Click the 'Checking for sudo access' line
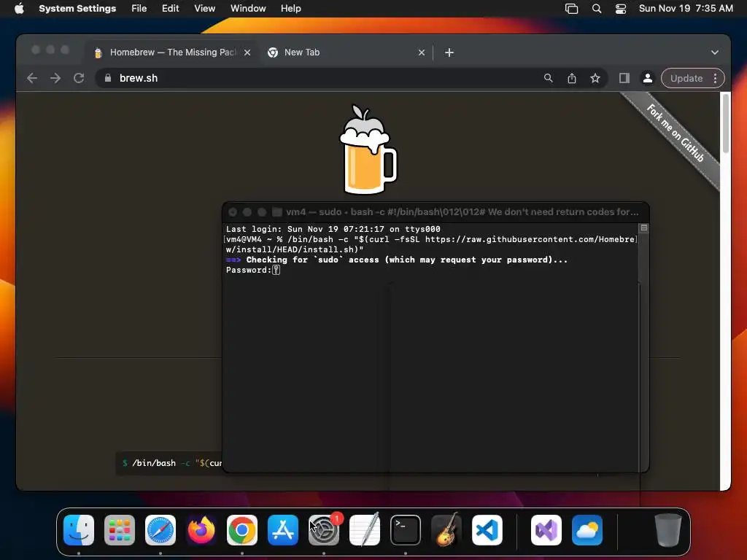Viewport: 747px width, 560px height. [397, 260]
